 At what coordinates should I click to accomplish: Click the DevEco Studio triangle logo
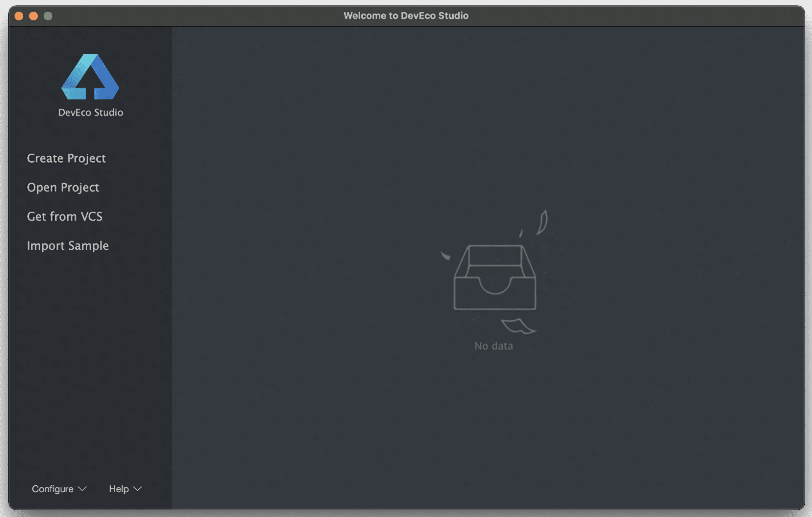click(90, 77)
